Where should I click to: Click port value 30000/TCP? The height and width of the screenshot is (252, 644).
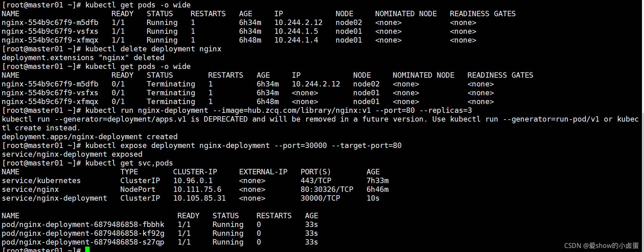click(320, 198)
